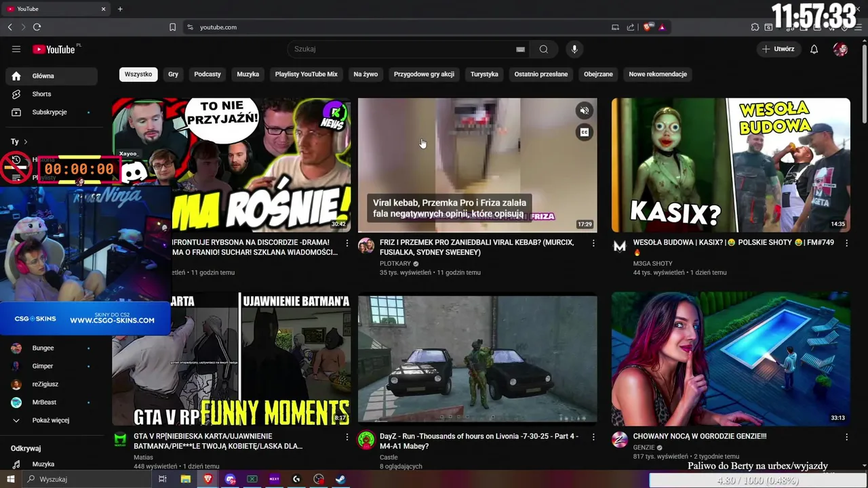Open options for DayZ Run video
Image resolution: width=868 pixels, height=488 pixels.
point(593,437)
